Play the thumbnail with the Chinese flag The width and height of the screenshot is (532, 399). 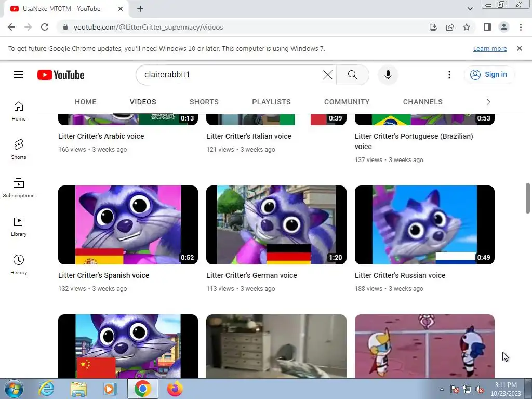coord(128,346)
